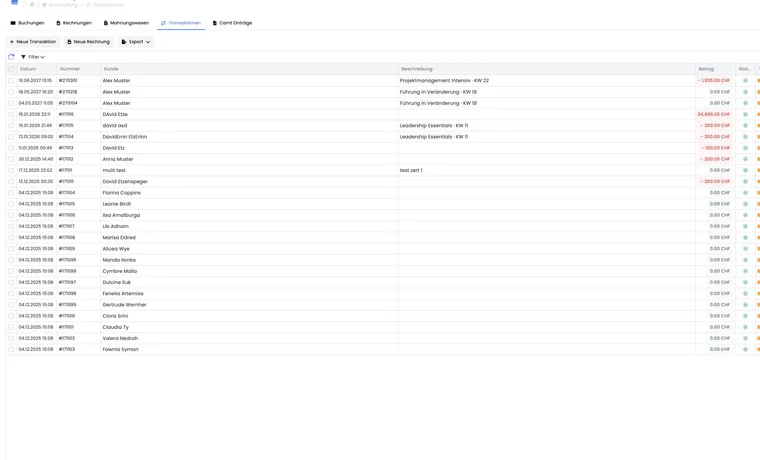Viewport: 760px width, 460px height.
Task: Tick checkbox for david asd transaction
Action: (11, 126)
